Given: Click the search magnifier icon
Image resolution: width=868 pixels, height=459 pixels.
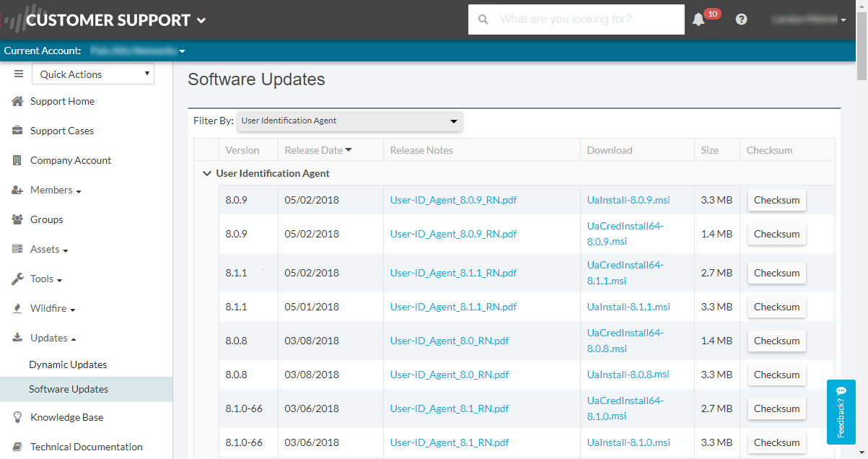Looking at the screenshot, I should point(483,19).
